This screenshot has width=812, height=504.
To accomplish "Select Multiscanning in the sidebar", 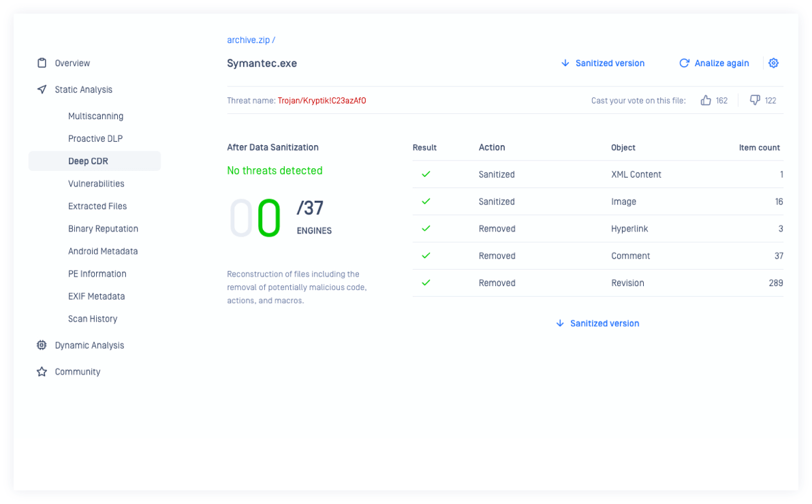I will coord(95,116).
